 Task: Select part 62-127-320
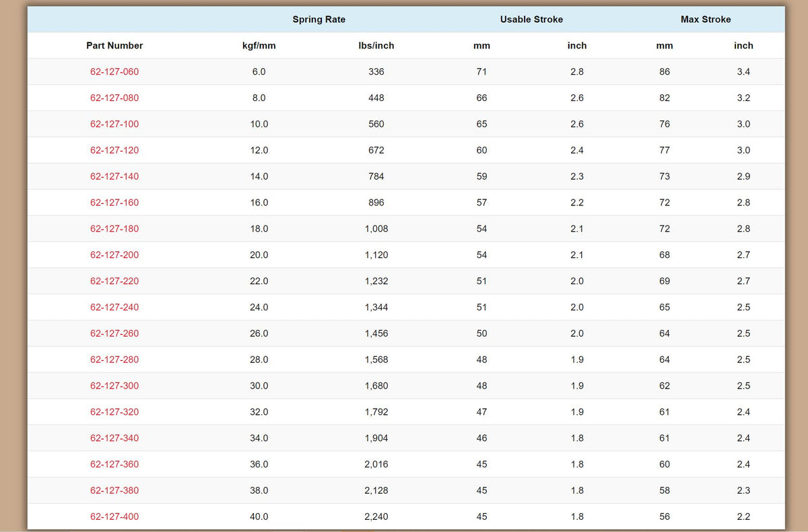(114, 412)
